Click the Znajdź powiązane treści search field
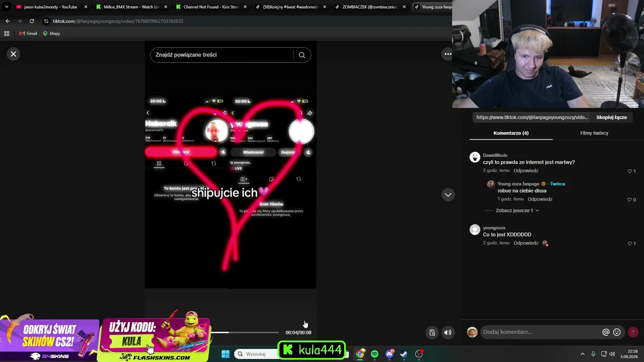Image resolution: width=644 pixels, height=362 pixels. pos(221,55)
